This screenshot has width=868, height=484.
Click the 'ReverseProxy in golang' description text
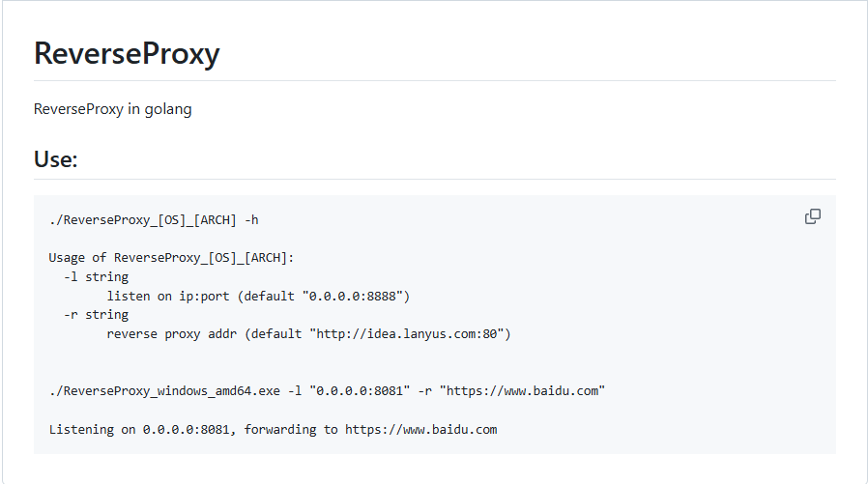tap(112, 109)
